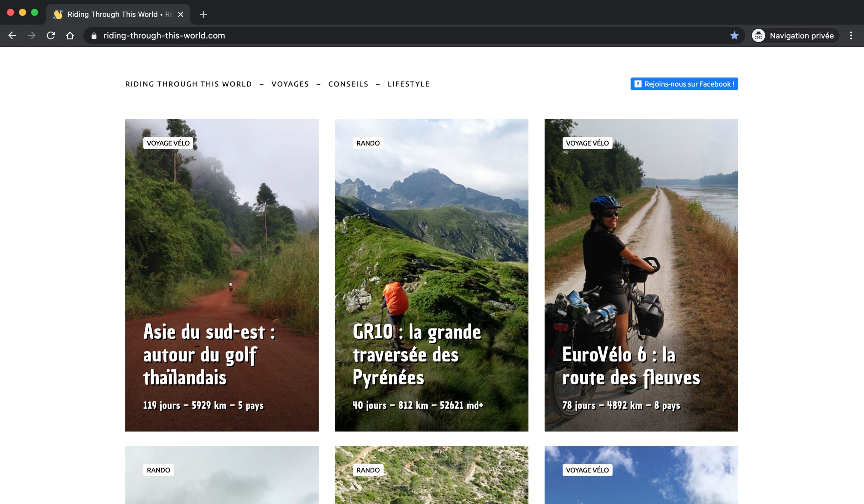Click the RANDO tag on GR10 card
The width and height of the screenshot is (864, 504).
coord(368,143)
